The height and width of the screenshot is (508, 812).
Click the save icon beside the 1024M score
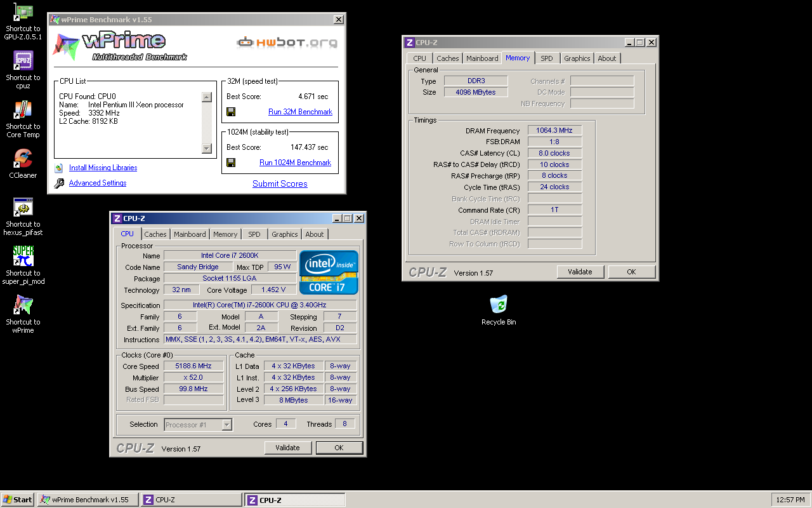click(231, 163)
